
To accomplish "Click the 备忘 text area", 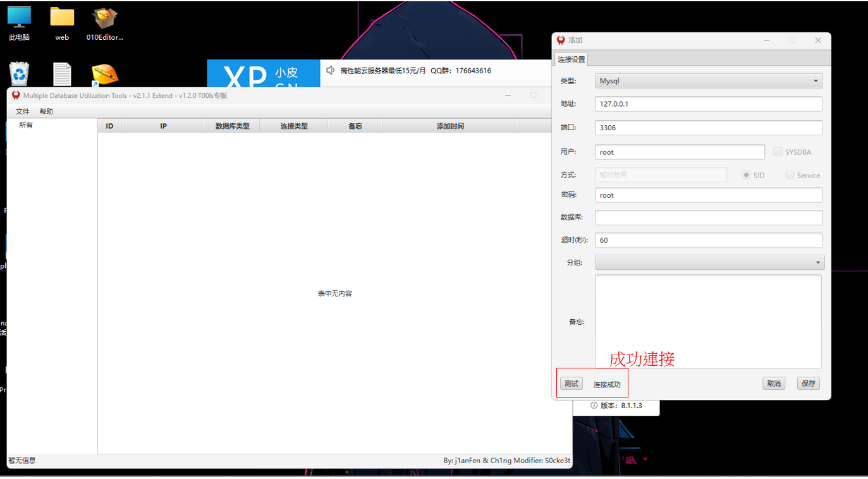I will 708,322.
